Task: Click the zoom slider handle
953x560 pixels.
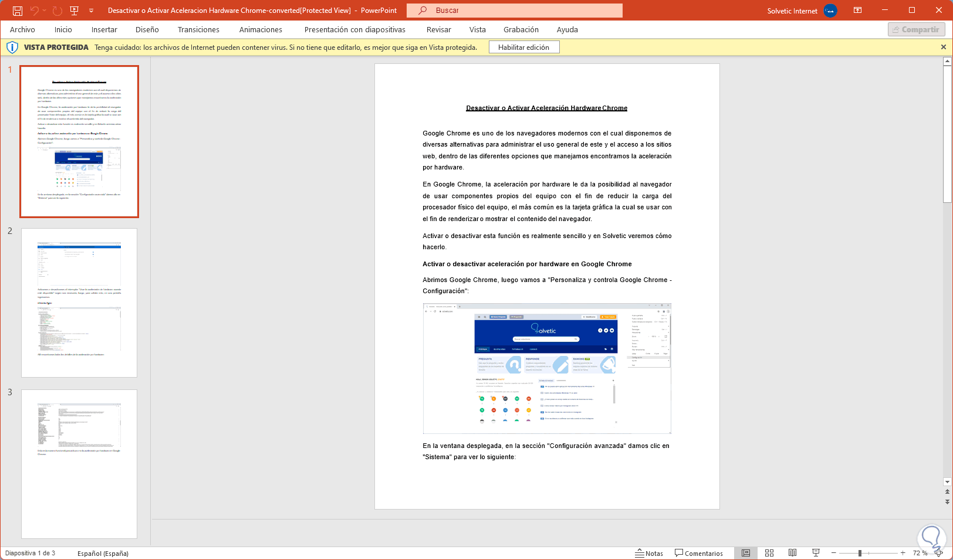Action: [x=860, y=553]
